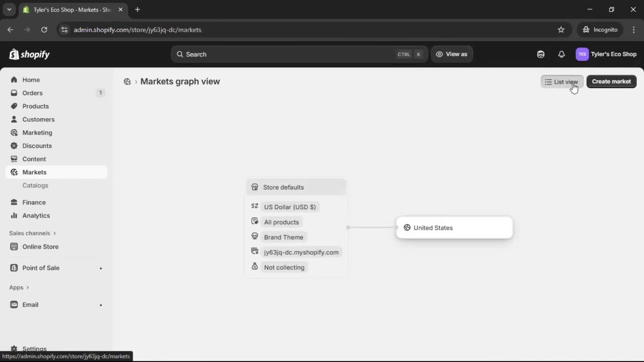
Task: Click the Sidekick assistant icon
Action: (x=541, y=54)
